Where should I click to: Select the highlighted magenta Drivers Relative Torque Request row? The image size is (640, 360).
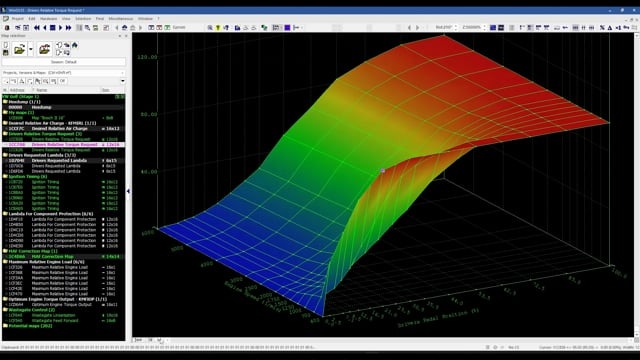(x=63, y=144)
